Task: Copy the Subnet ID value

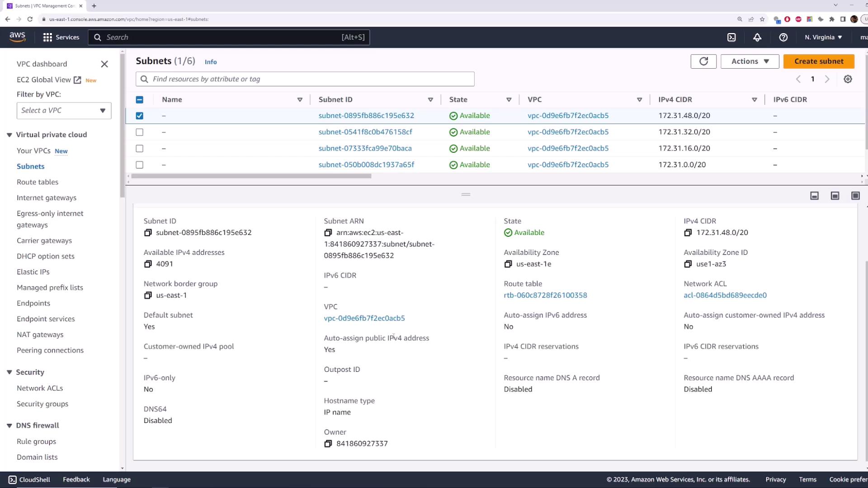Action: tap(148, 233)
